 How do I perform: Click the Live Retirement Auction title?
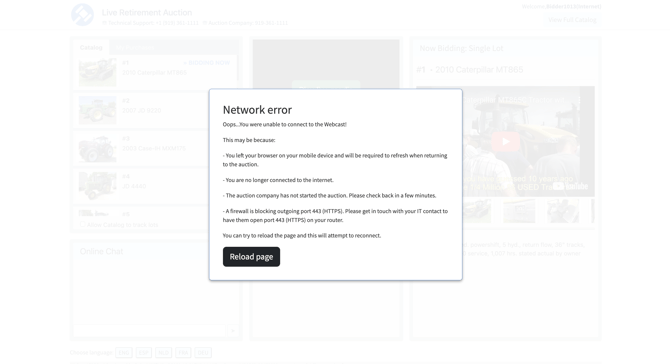point(147,12)
